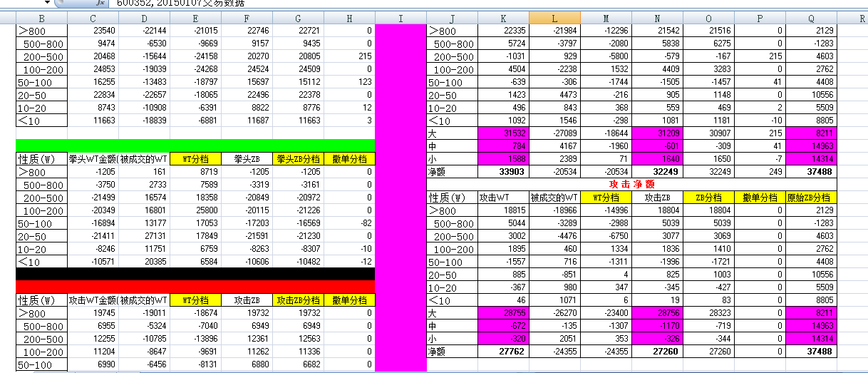
Task: Select column B header
Action: tap(41, 18)
